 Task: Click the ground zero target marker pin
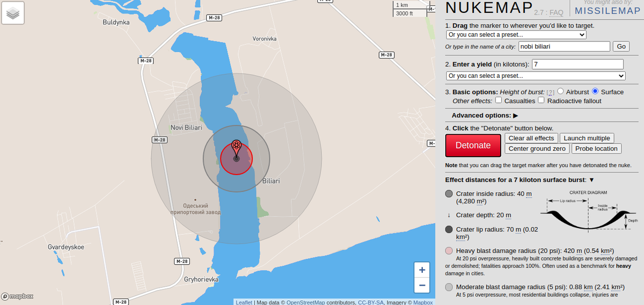click(x=236, y=150)
